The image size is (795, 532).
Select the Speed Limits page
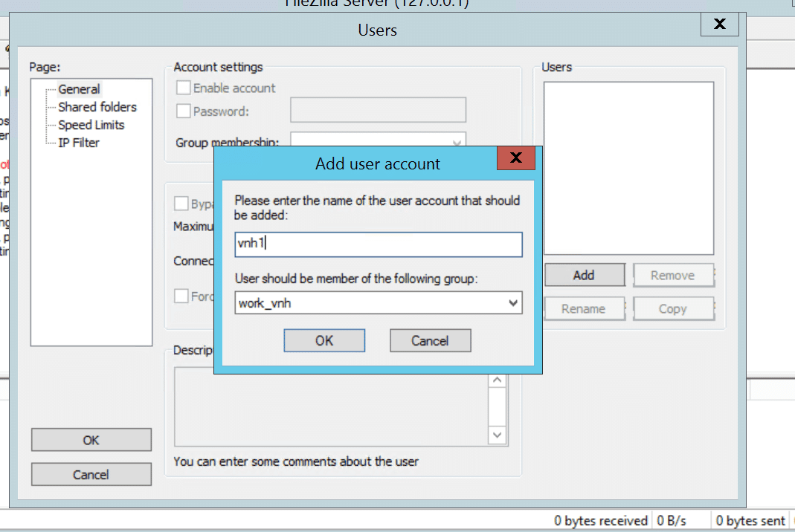tap(91, 125)
